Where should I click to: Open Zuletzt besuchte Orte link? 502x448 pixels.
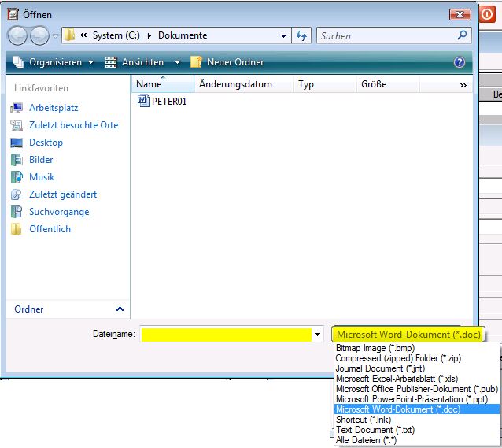74,125
